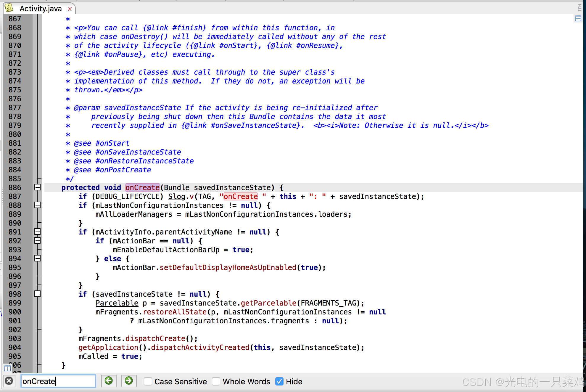Collapse the onCreate method at line 886
This screenshot has width=586, height=392.
(37, 187)
